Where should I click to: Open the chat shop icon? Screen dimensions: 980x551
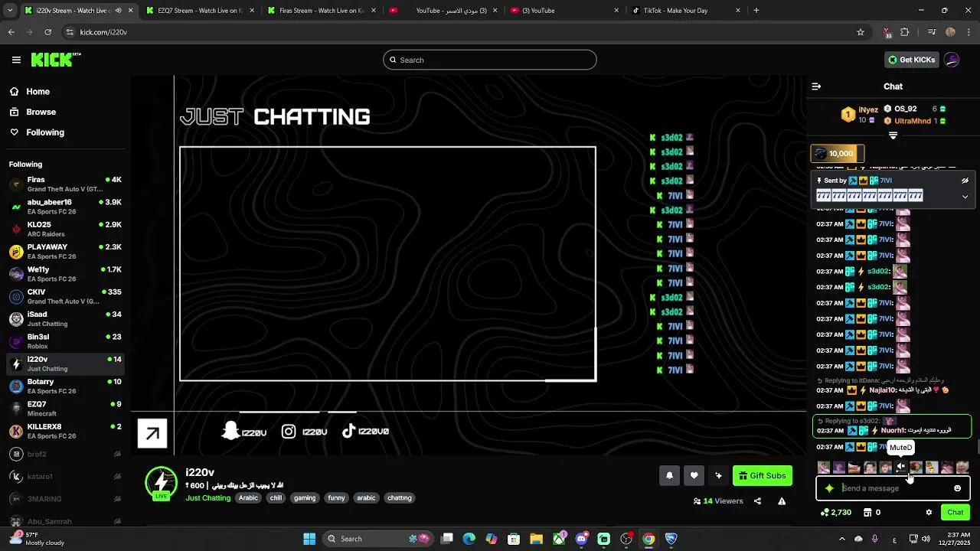pyautogui.click(x=867, y=512)
